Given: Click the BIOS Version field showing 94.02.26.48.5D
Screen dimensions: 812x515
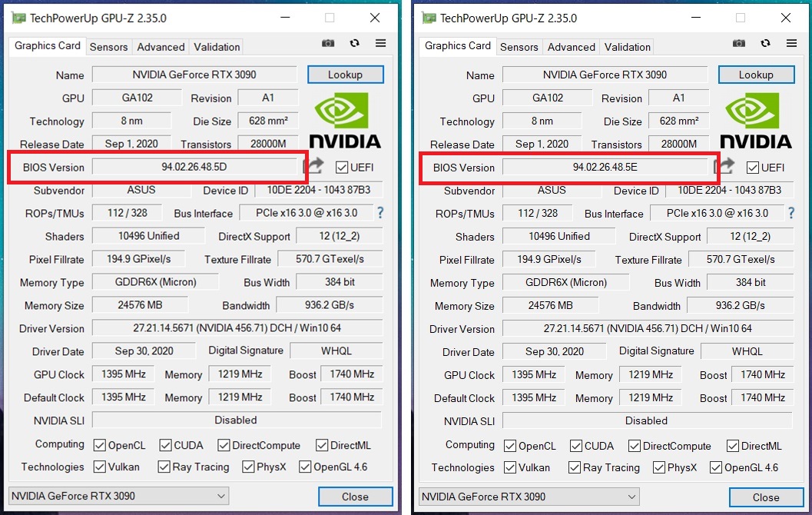Looking at the screenshot, I should [194, 167].
